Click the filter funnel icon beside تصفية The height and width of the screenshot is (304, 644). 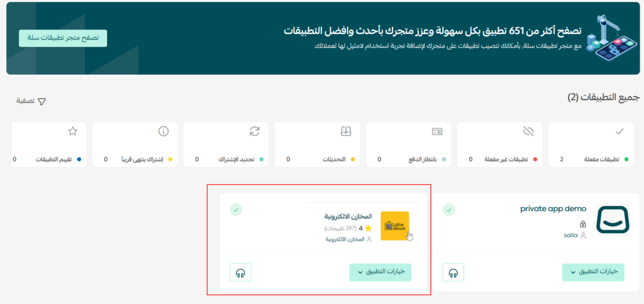[42, 101]
